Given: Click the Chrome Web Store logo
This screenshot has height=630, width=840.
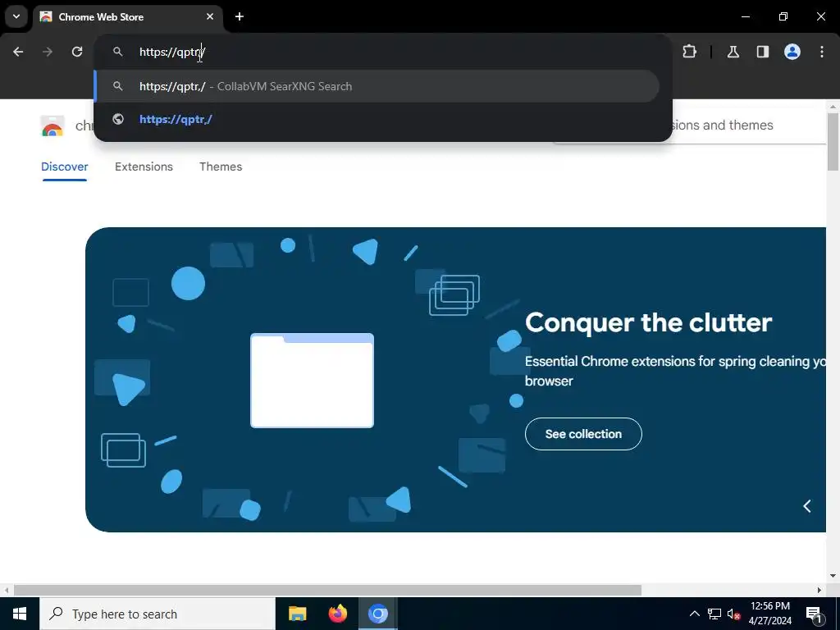Looking at the screenshot, I should point(52,126).
